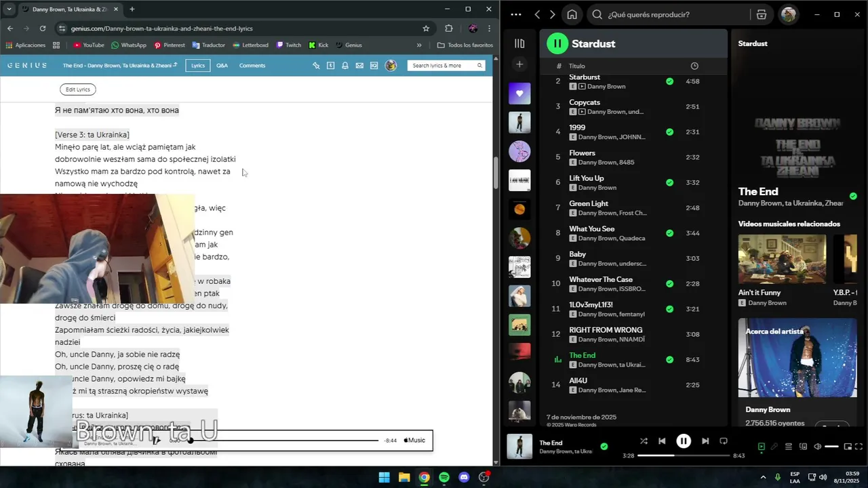Switch to Lyrics tab on Genius
Screen dimensions: 868x488
197,66
